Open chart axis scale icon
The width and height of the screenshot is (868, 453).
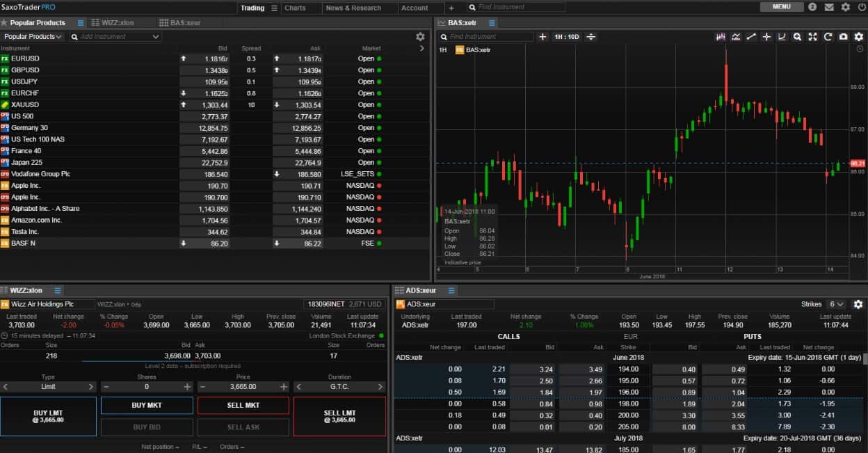782,37
